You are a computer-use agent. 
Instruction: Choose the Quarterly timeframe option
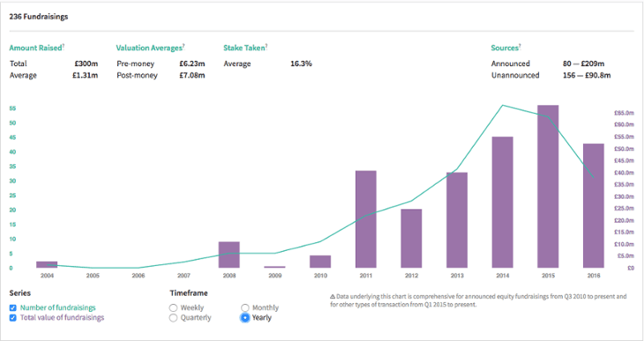(x=173, y=317)
